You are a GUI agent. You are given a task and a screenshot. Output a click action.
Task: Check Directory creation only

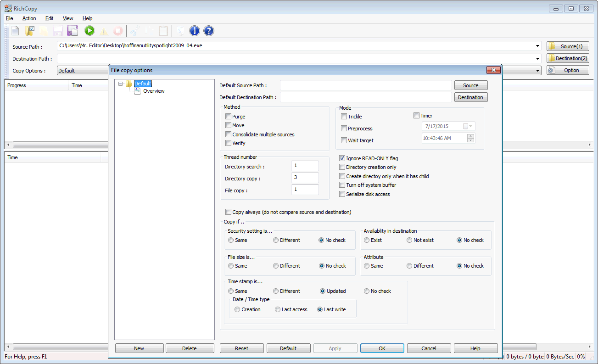click(342, 167)
